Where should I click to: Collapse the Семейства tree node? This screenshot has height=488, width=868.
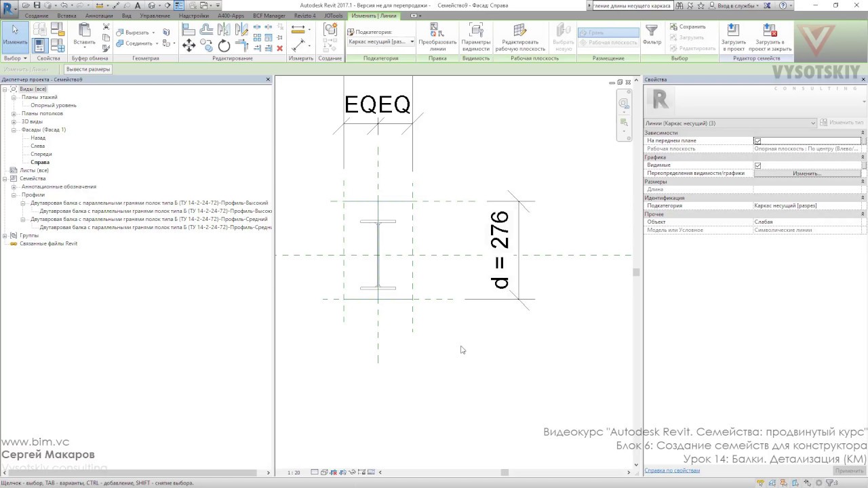click(5, 179)
